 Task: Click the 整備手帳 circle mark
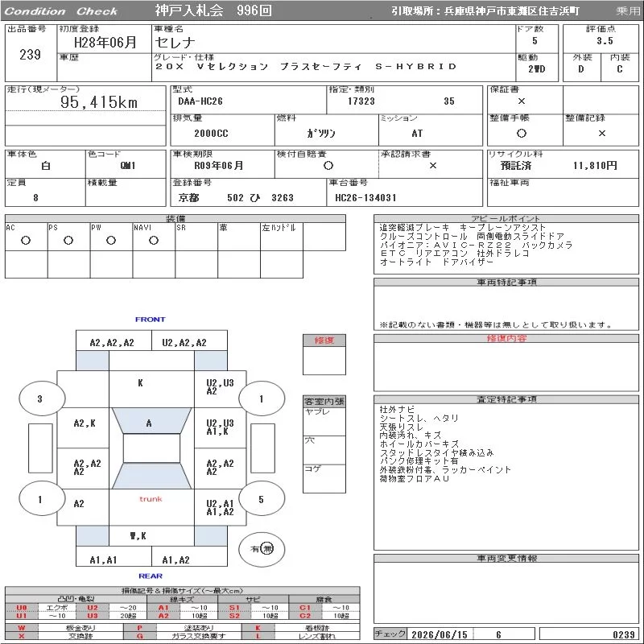pos(521,134)
